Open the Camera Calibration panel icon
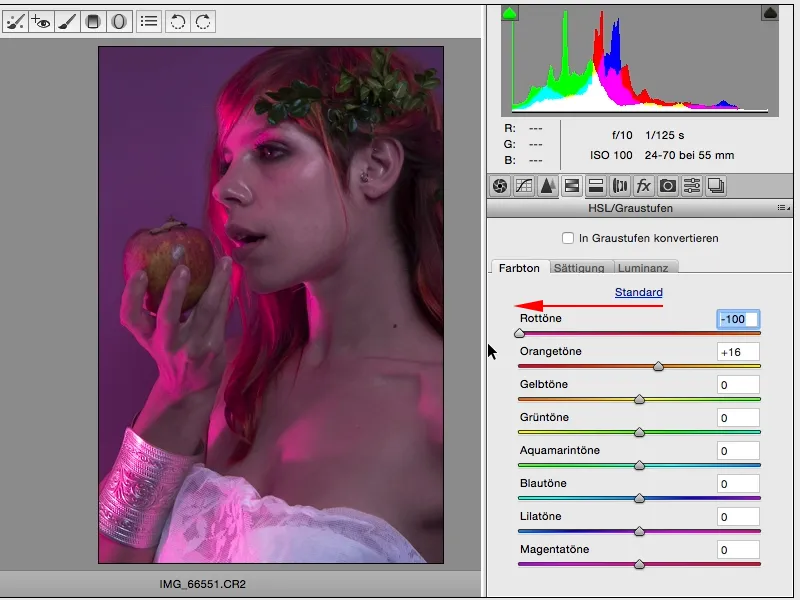 click(668, 186)
